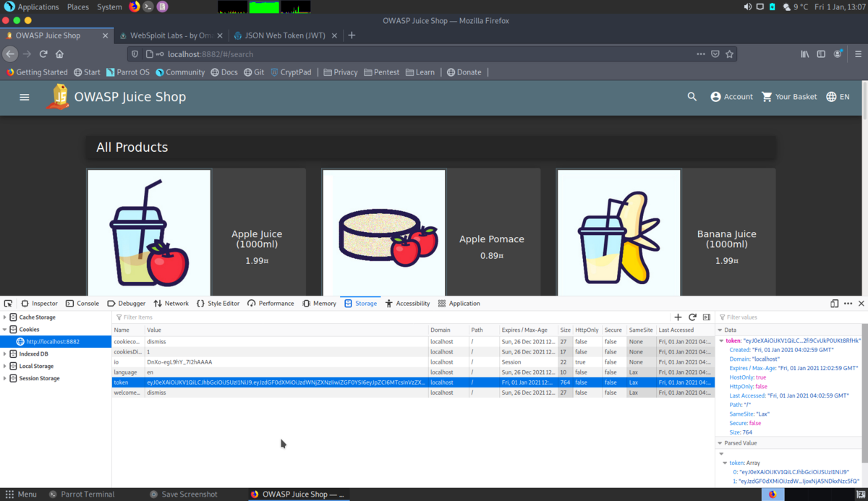Viewport: 868px width, 501px height.
Task: Switch to the Console devtools tab
Action: (82, 304)
